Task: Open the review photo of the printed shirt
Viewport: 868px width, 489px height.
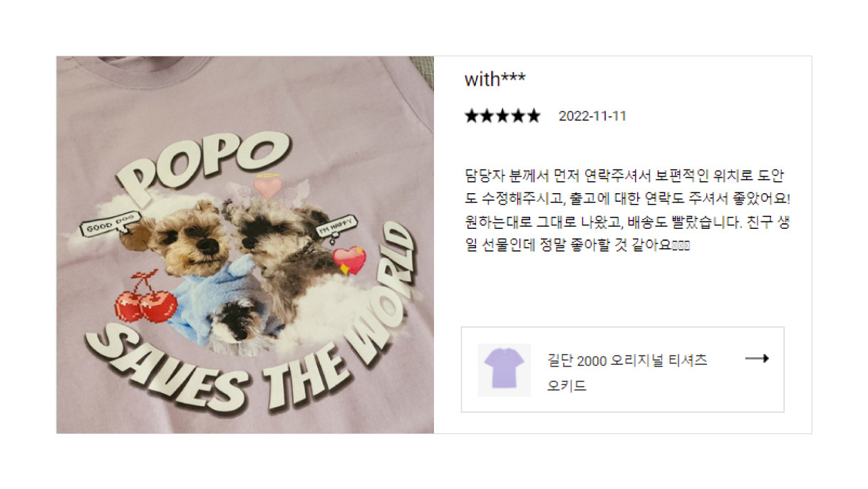Action: pyautogui.click(x=245, y=244)
